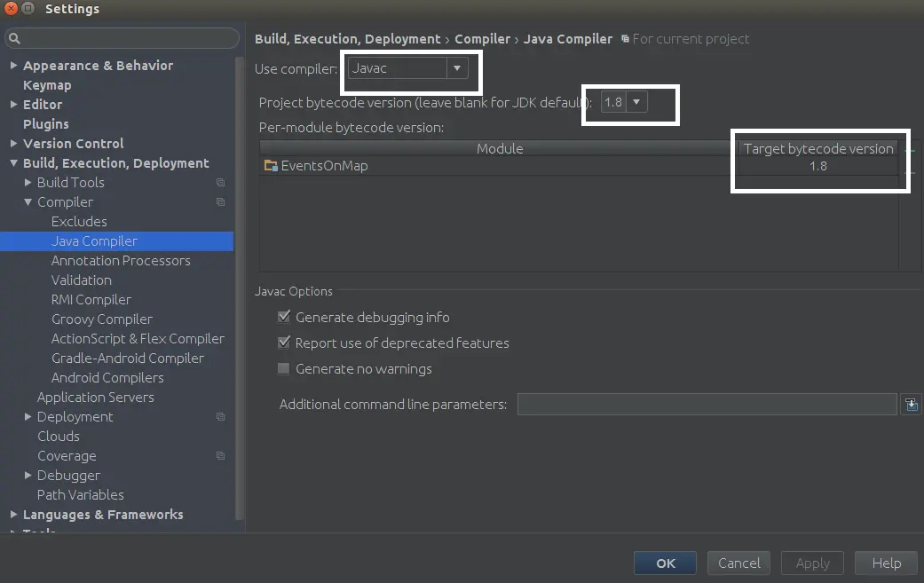This screenshot has height=583, width=924.
Task: Open Annotation Processors settings
Action: click(121, 260)
